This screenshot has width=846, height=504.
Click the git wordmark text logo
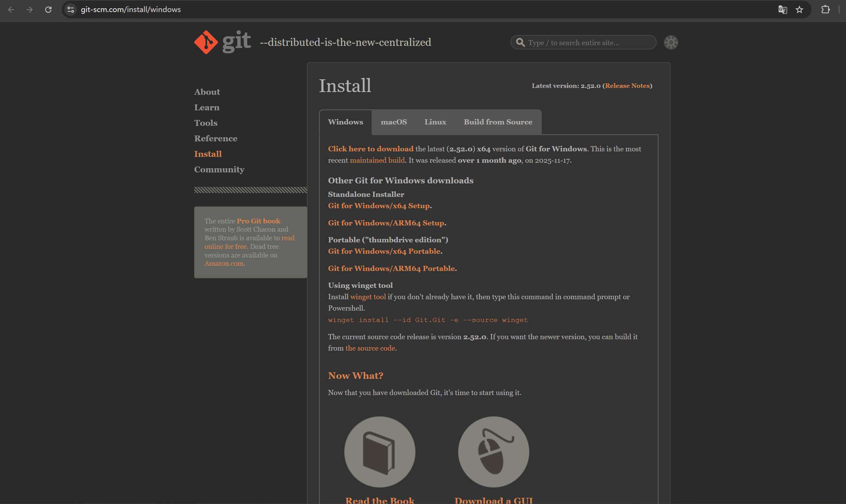click(x=236, y=41)
